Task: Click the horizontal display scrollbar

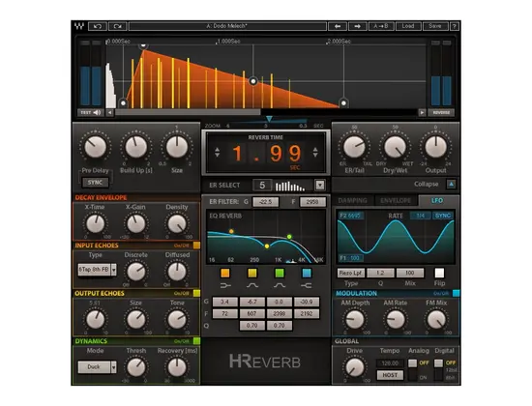Action: (188, 112)
